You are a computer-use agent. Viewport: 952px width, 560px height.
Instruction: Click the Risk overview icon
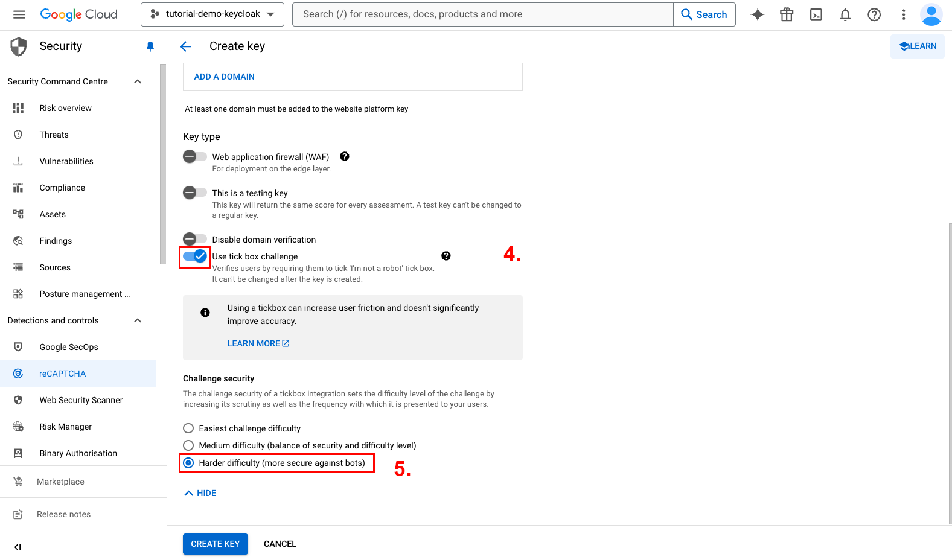click(18, 108)
